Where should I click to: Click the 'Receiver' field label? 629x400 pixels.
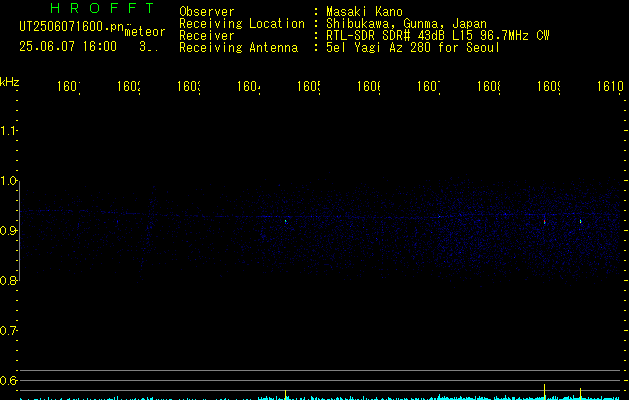coord(207,36)
